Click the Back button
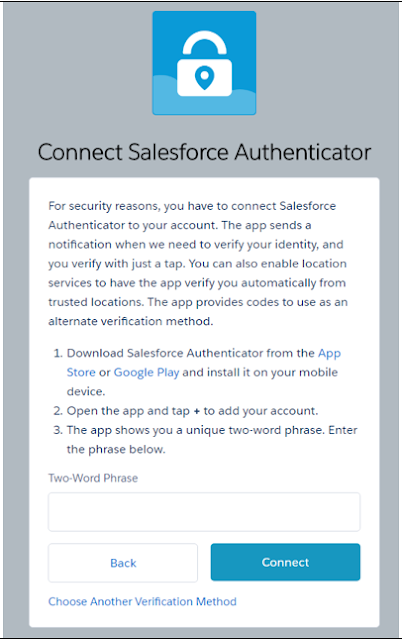This screenshot has width=402, height=640. tap(123, 563)
